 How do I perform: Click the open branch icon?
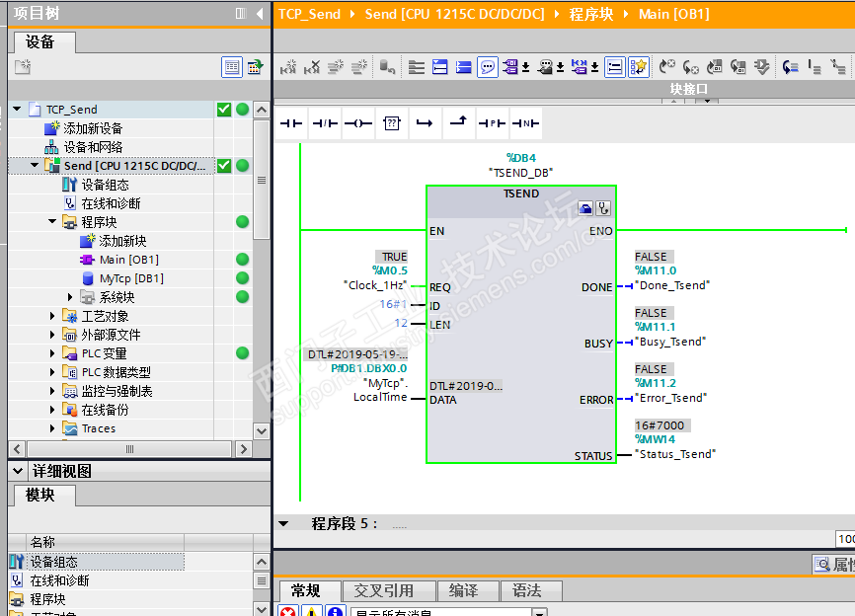point(425,123)
